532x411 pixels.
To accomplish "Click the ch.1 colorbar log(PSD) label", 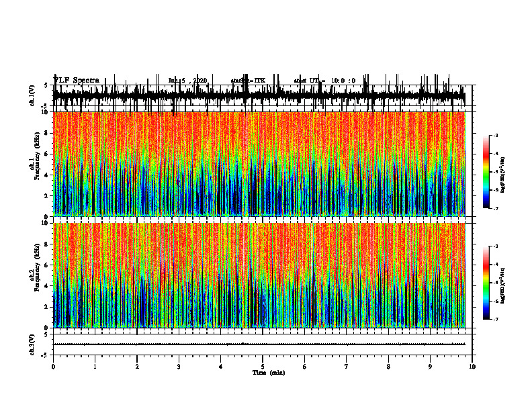I will (x=503, y=175).
